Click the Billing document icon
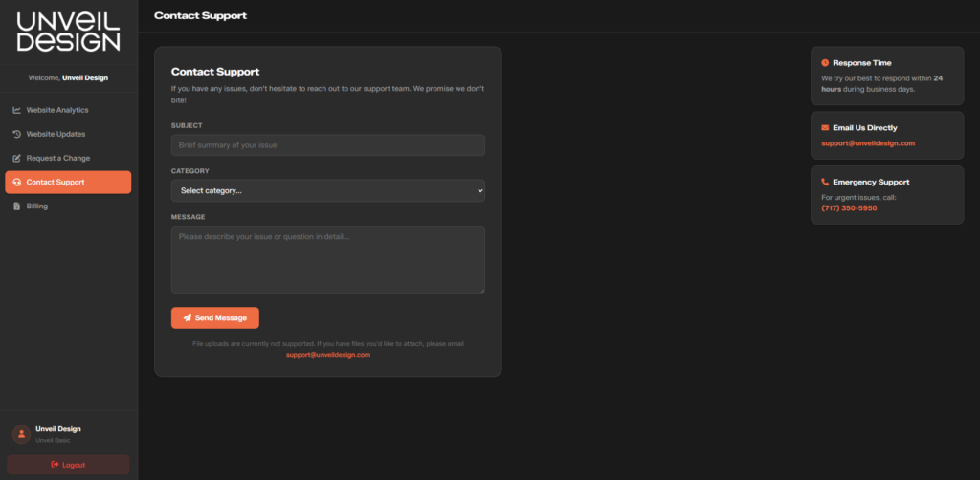 (x=17, y=206)
